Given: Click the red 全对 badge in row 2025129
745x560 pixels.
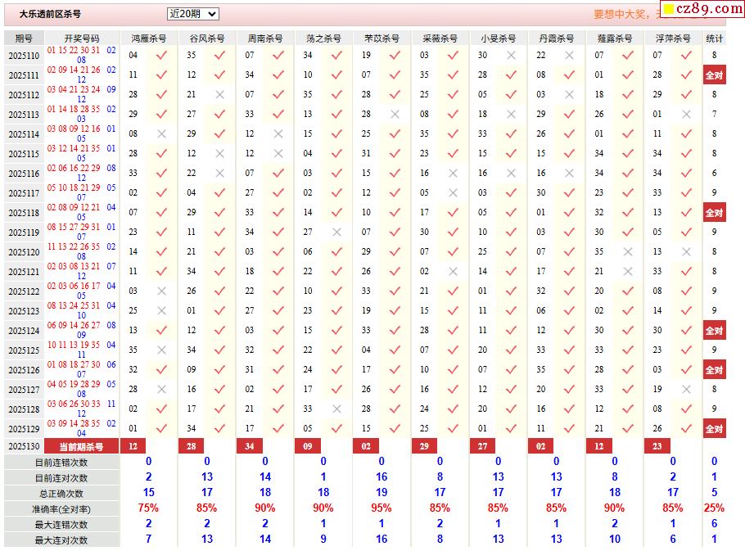Looking at the screenshot, I should pos(714,429).
